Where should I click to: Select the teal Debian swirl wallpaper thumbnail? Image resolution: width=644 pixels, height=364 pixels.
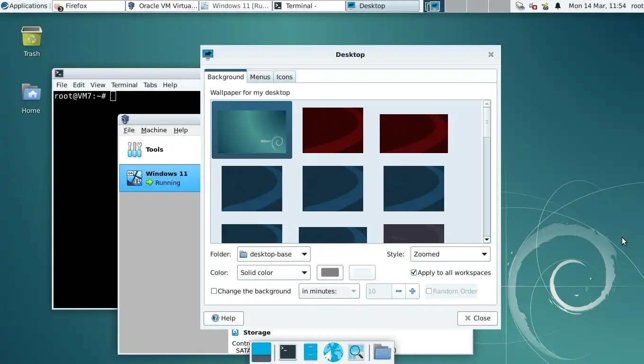(x=252, y=130)
